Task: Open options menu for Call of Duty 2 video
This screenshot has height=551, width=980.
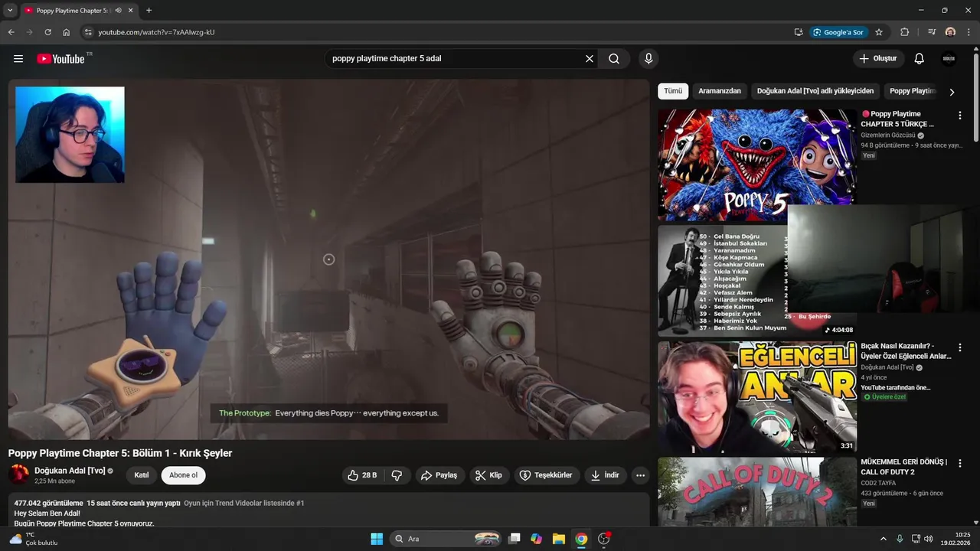Action: tap(960, 464)
